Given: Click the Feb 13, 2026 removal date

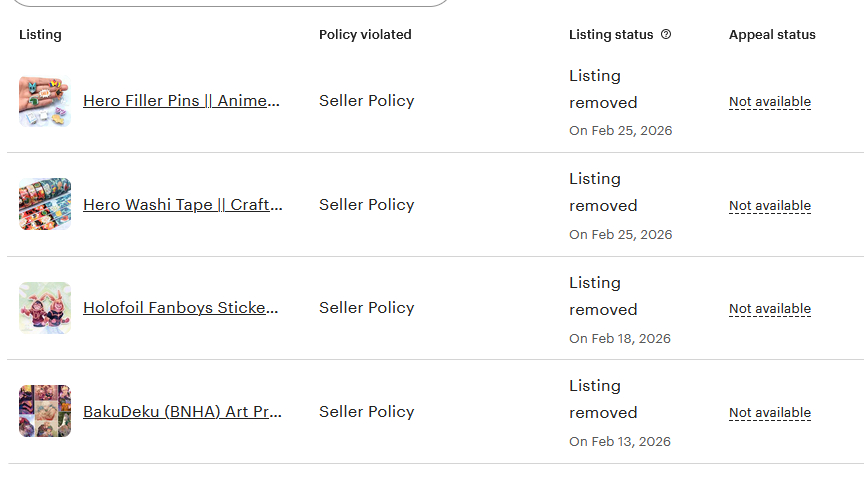Looking at the screenshot, I should [x=620, y=442].
